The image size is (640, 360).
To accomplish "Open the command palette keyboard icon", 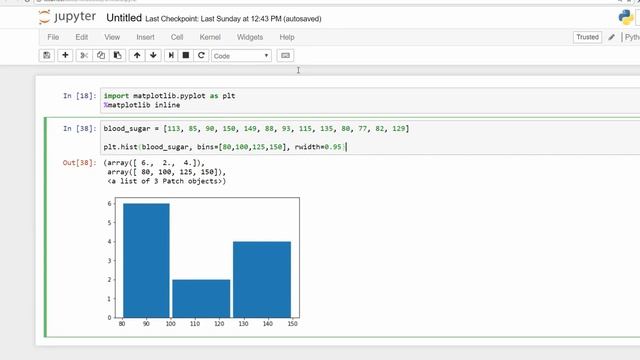I will 285,56.
